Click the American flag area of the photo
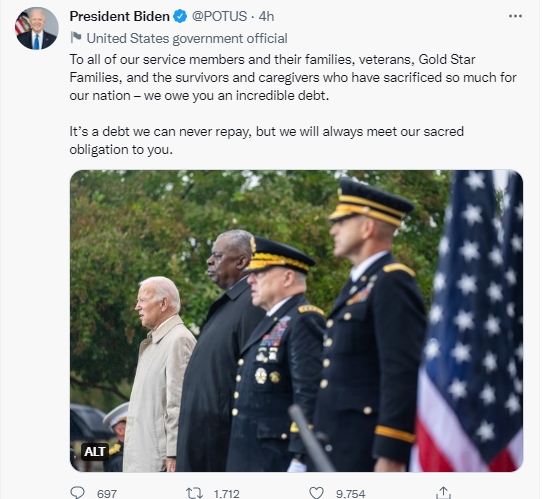 [x=469, y=321]
